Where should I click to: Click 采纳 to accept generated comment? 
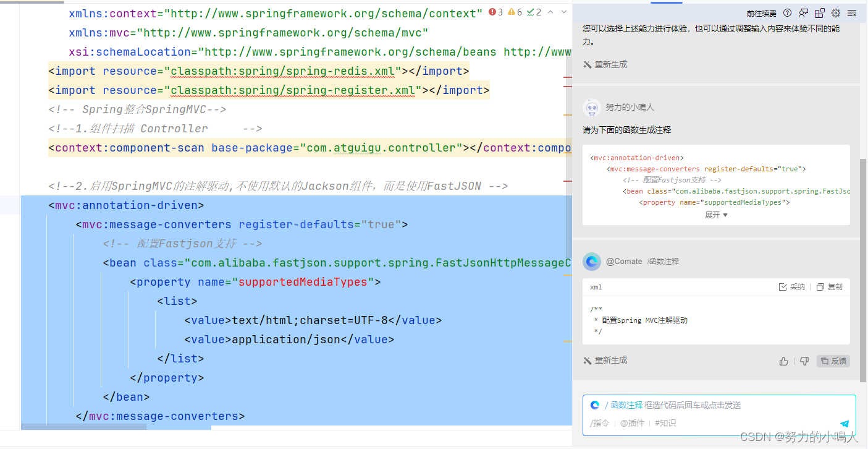pyautogui.click(x=792, y=287)
